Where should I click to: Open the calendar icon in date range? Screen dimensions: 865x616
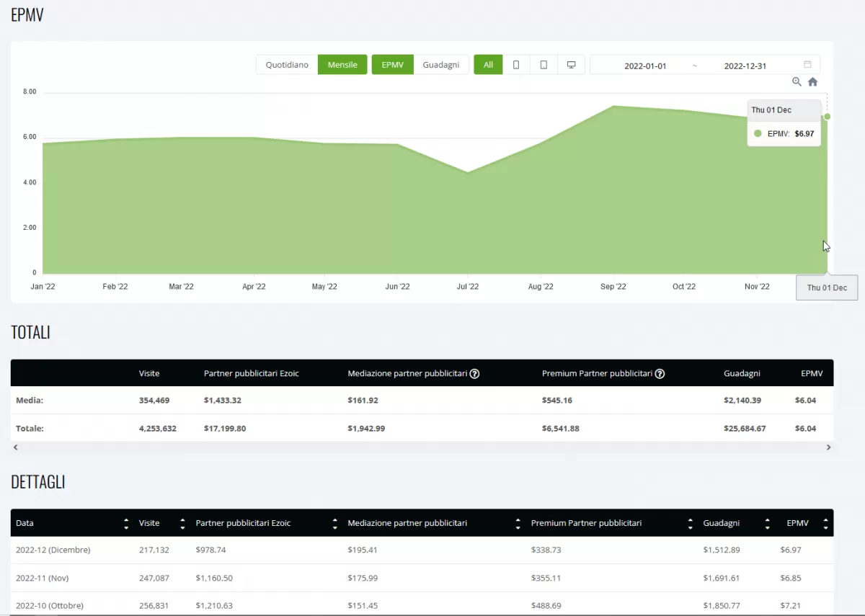(x=807, y=65)
